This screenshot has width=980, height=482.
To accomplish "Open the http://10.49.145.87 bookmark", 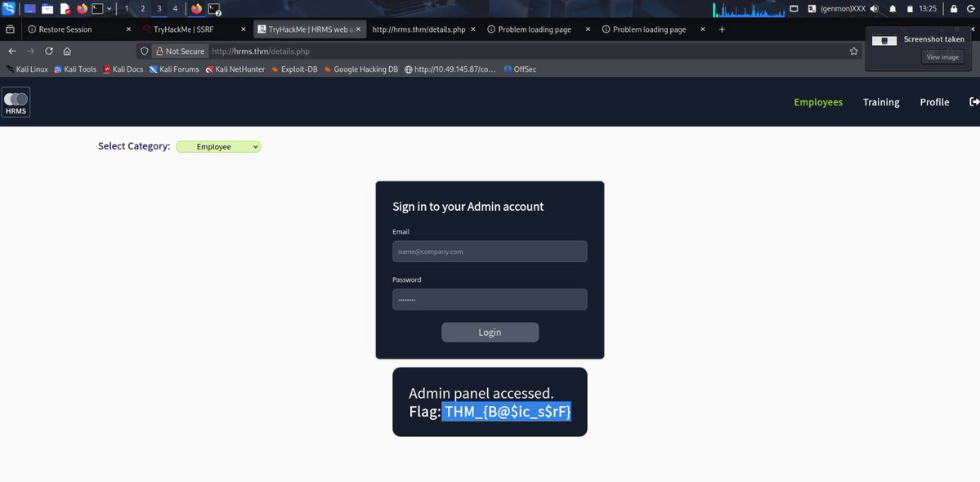I will [x=450, y=69].
